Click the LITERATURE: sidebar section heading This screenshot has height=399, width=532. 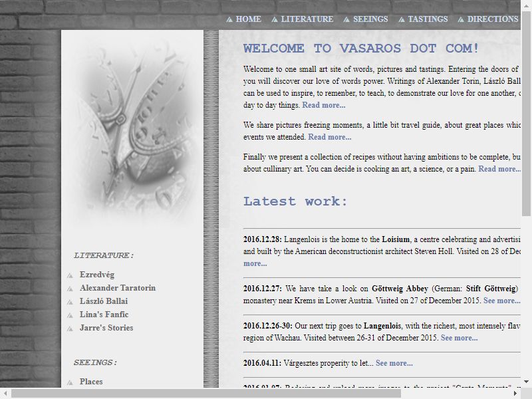[x=104, y=255]
